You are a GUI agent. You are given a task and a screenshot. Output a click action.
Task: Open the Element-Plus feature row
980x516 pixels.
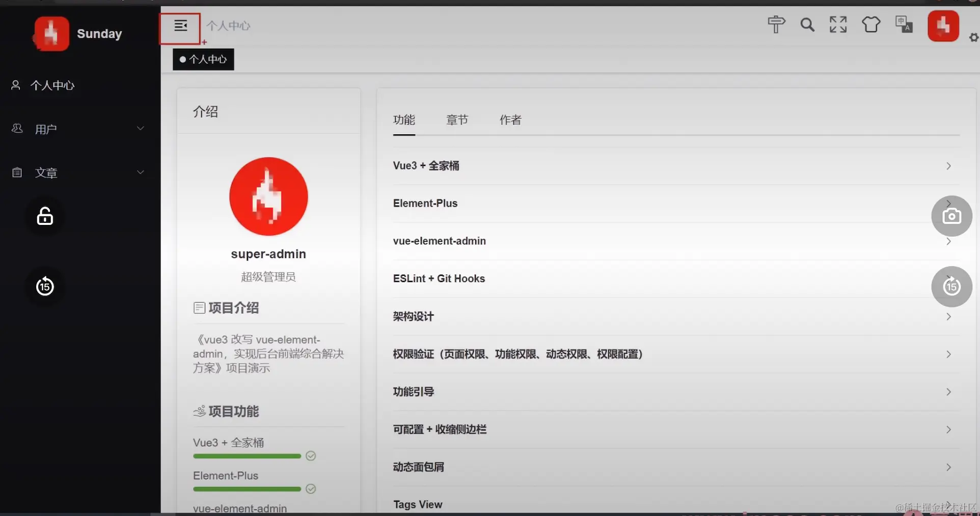[x=676, y=204]
